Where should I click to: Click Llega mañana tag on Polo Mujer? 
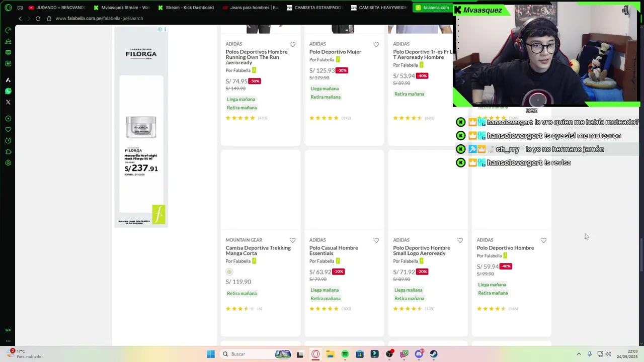(x=325, y=88)
